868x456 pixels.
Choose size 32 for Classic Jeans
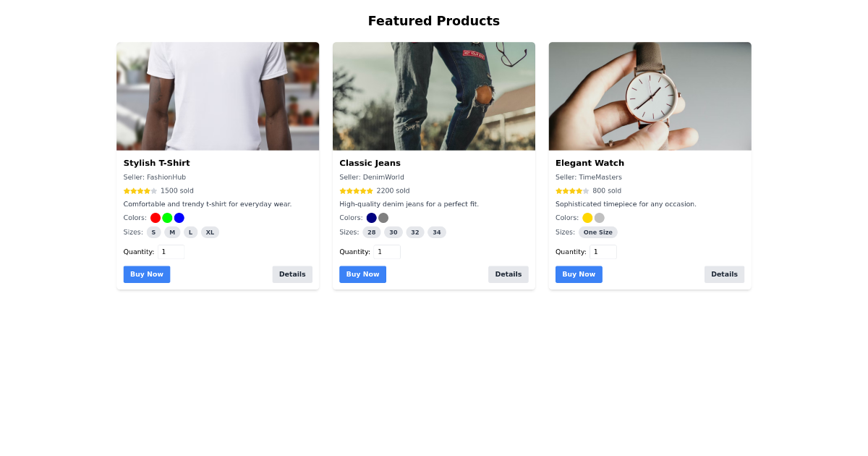point(415,232)
